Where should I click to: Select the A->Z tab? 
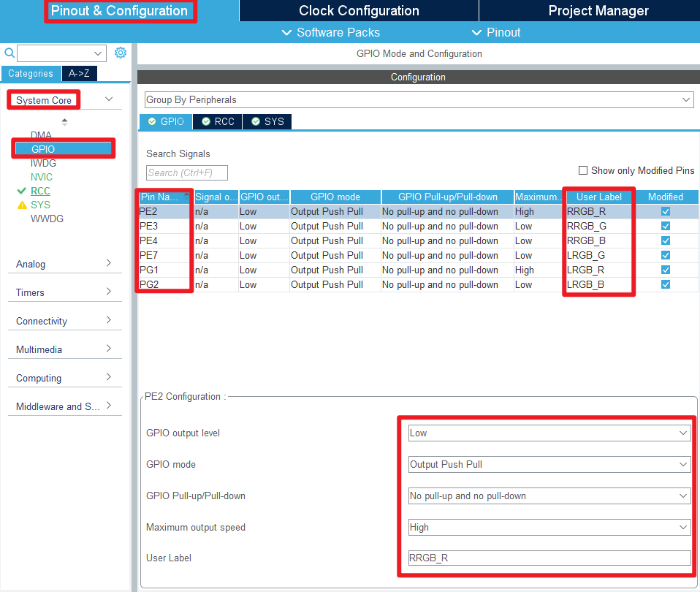pos(79,74)
